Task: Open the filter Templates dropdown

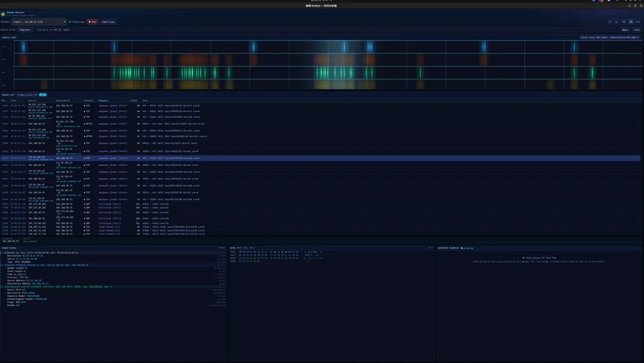Action: click(x=26, y=30)
